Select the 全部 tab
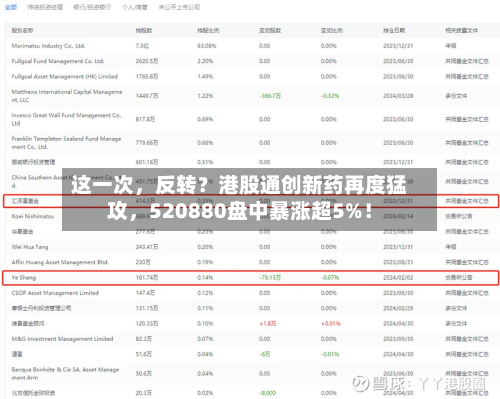Screen dimensions: 500x399 tap(11, 7)
